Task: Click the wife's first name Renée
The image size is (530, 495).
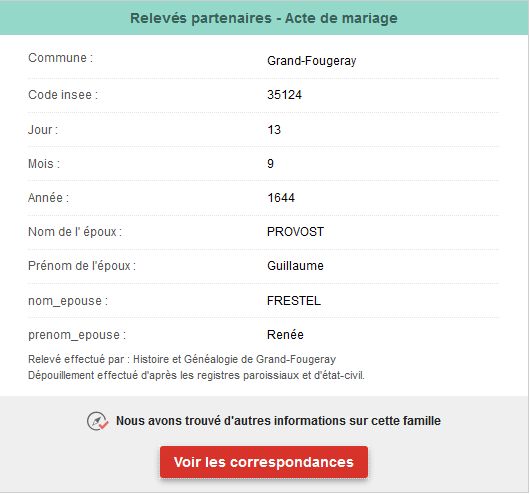Action: point(285,335)
